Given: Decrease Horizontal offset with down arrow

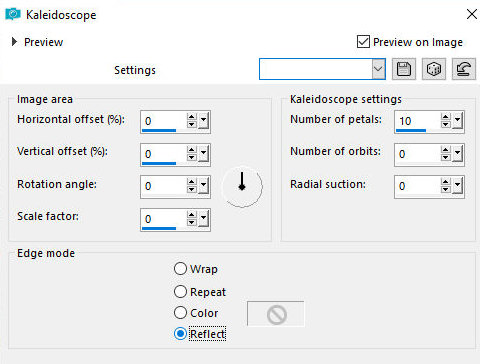Looking at the screenshot, I should click(x=191, y=124).
